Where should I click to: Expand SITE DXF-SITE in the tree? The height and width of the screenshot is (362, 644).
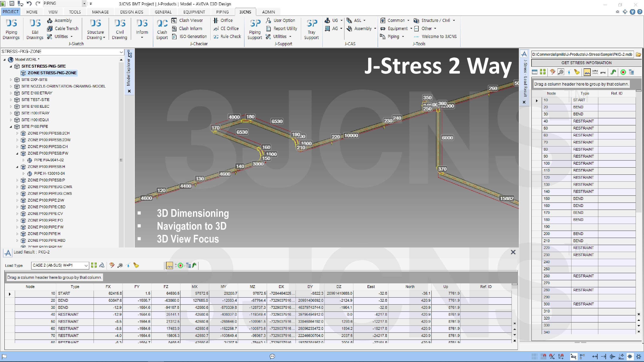tap(11, 80)
